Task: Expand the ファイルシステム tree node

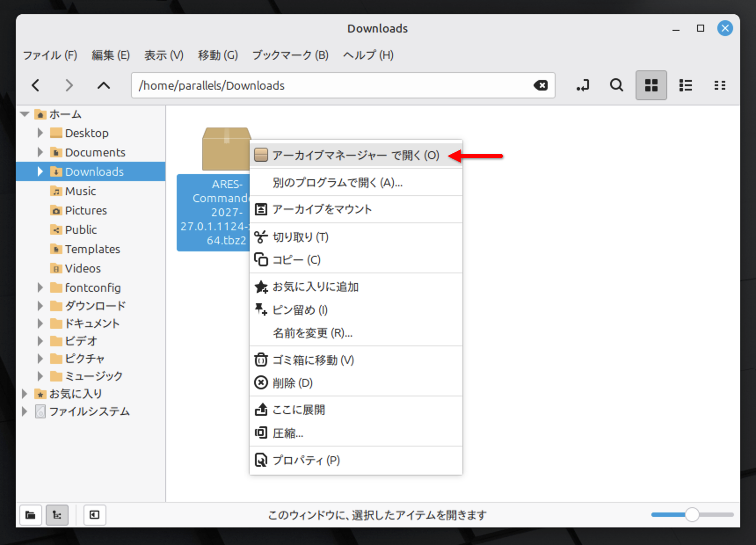Action: pyautogui.click(x=25, y=411)
